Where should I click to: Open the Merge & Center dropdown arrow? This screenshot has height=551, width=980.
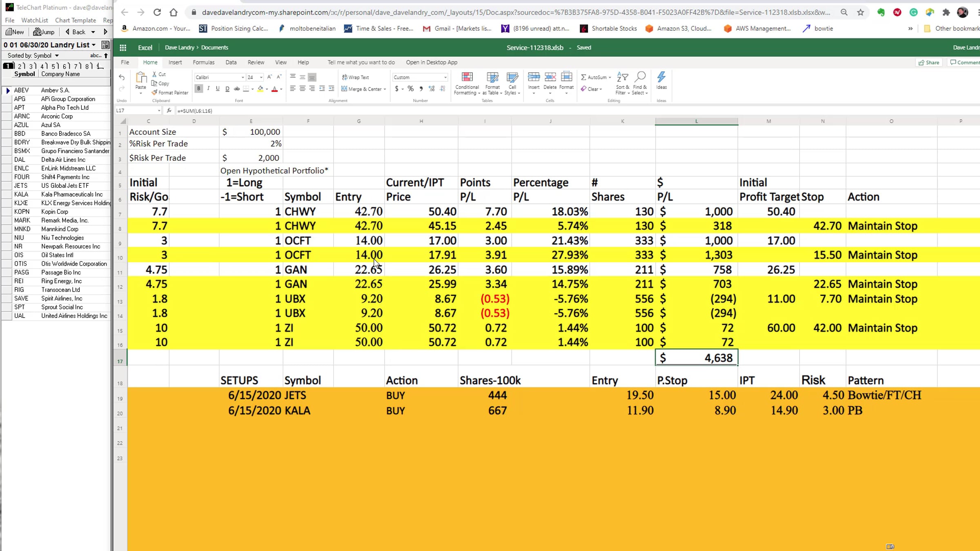[x=385, y=89]
